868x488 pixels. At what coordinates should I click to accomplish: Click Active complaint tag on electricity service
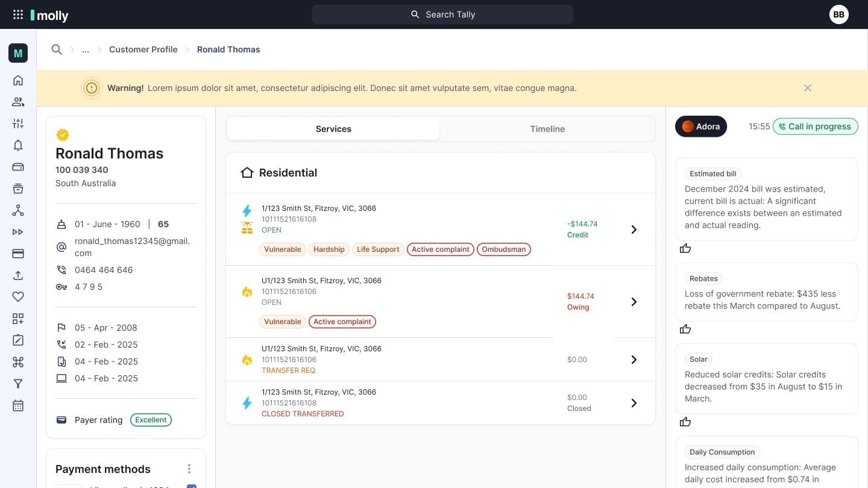[x=441, y=249]
